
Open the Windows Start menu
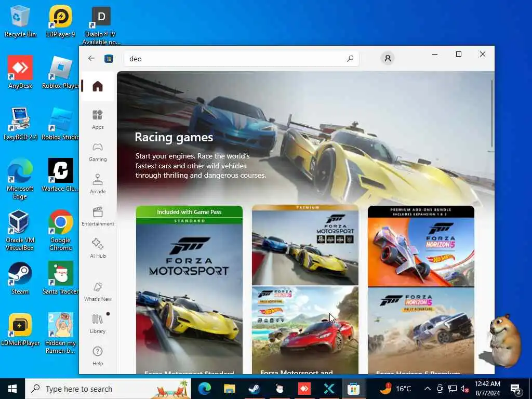12,389
